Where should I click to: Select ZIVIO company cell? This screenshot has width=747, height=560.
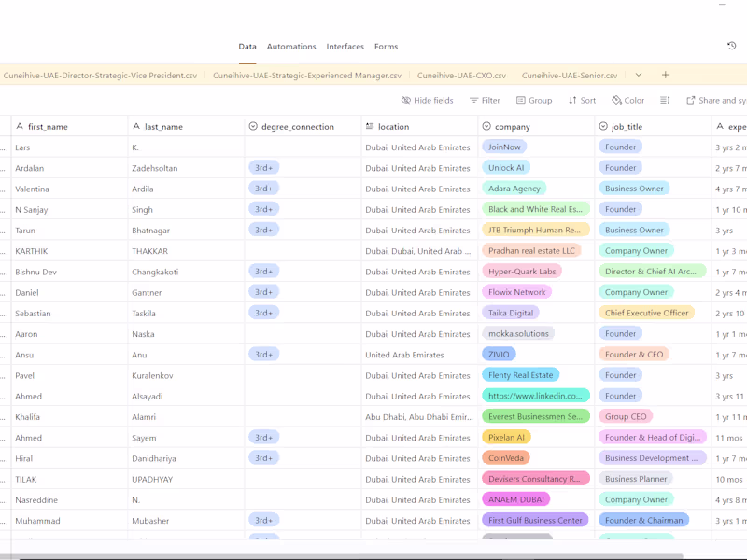coord(536,355)
